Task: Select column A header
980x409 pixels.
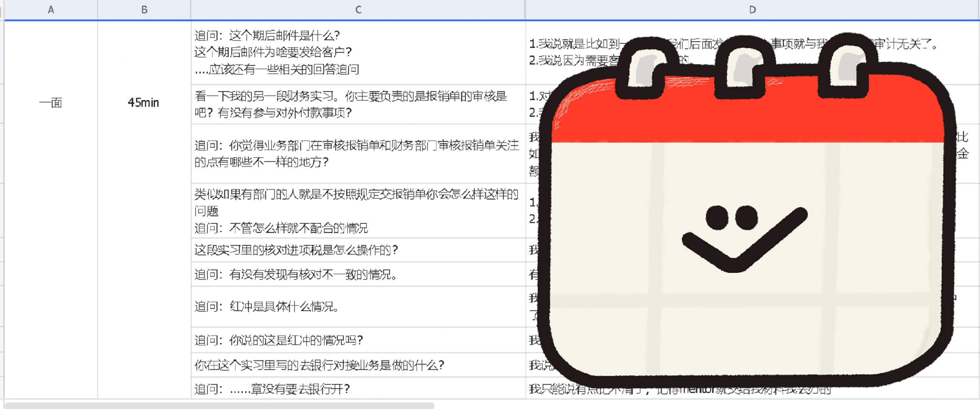Action: click(51, 10)
